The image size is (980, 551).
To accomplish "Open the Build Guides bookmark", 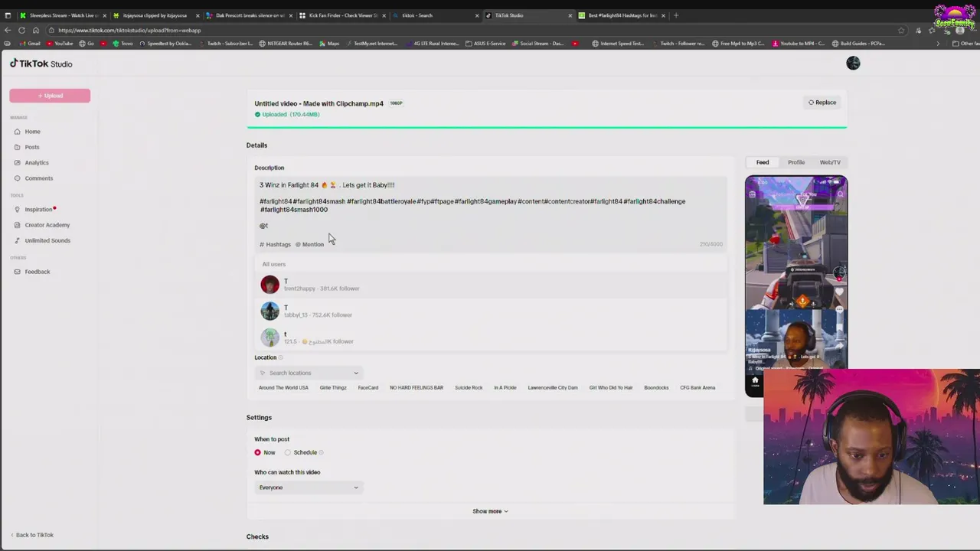I will (x=858, y=44).
